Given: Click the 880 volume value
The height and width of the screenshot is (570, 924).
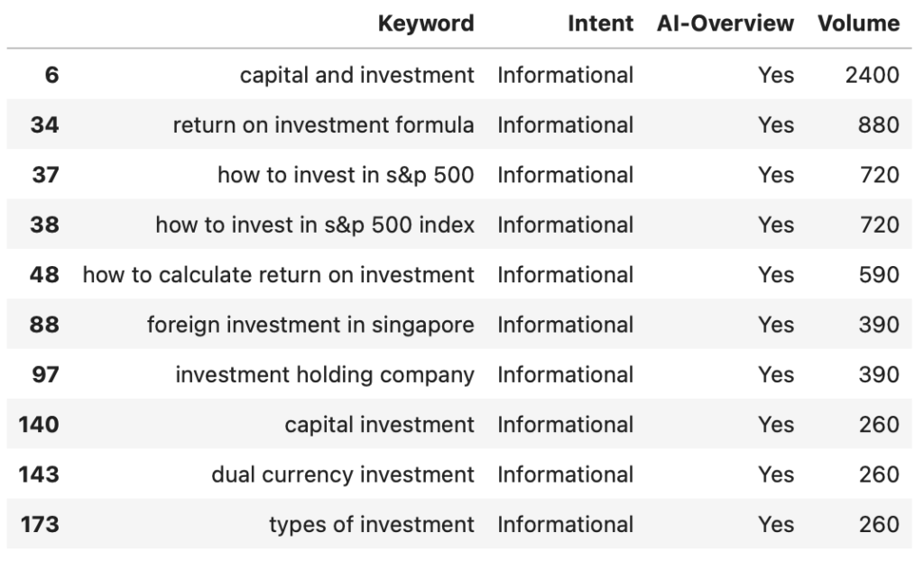Looking at the screenshot, I should [878, 125].
